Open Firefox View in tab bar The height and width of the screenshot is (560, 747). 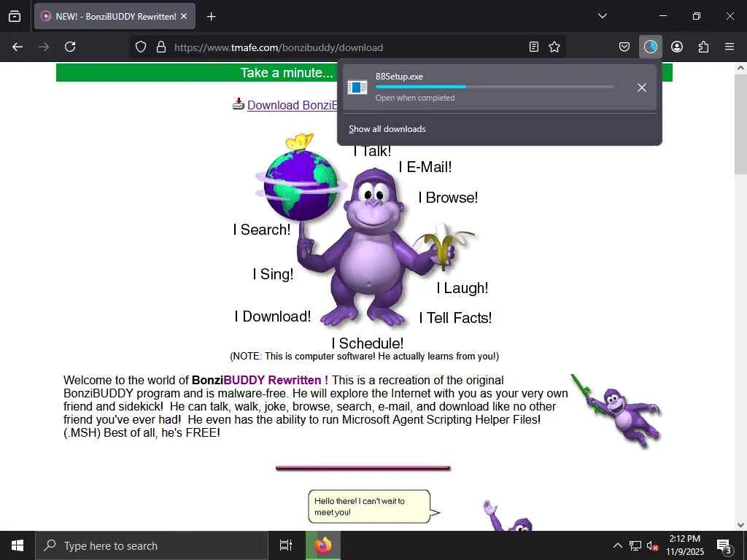[15, 16]
